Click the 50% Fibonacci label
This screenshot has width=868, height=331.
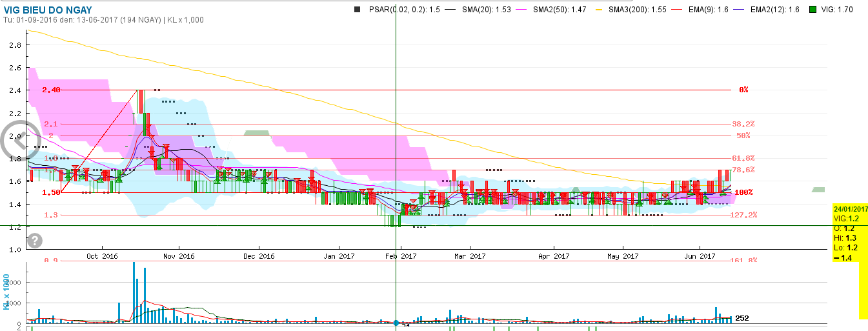pos(743,135)
